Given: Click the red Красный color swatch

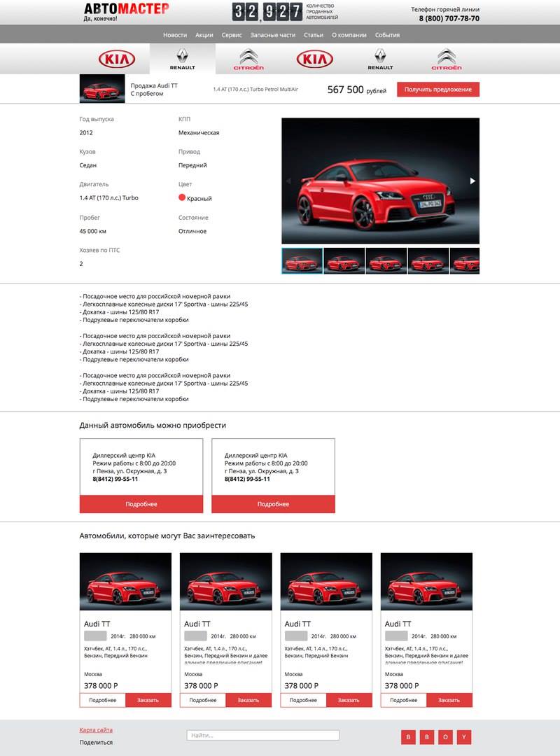Looking at the screenshot, I should [182, 197].
